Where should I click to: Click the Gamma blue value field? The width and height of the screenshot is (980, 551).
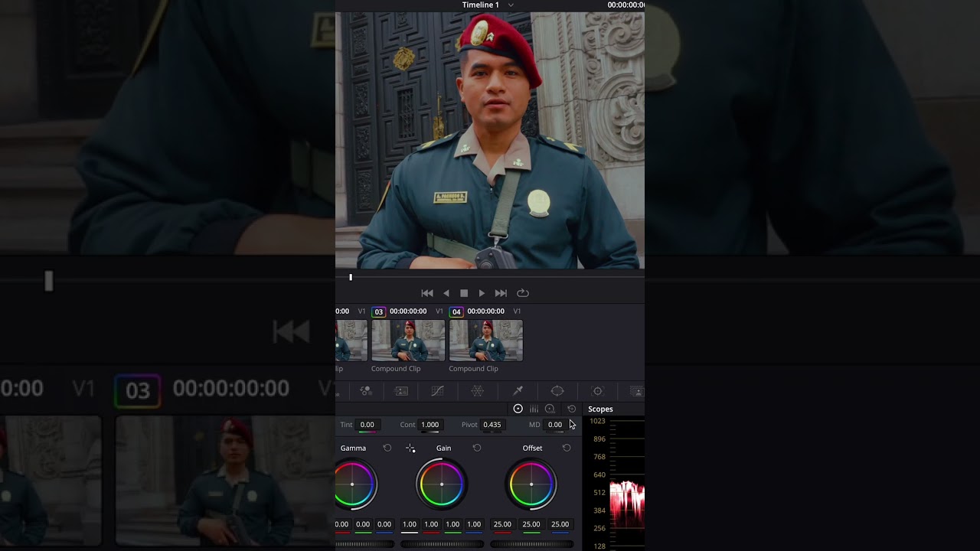click(384, 525)
